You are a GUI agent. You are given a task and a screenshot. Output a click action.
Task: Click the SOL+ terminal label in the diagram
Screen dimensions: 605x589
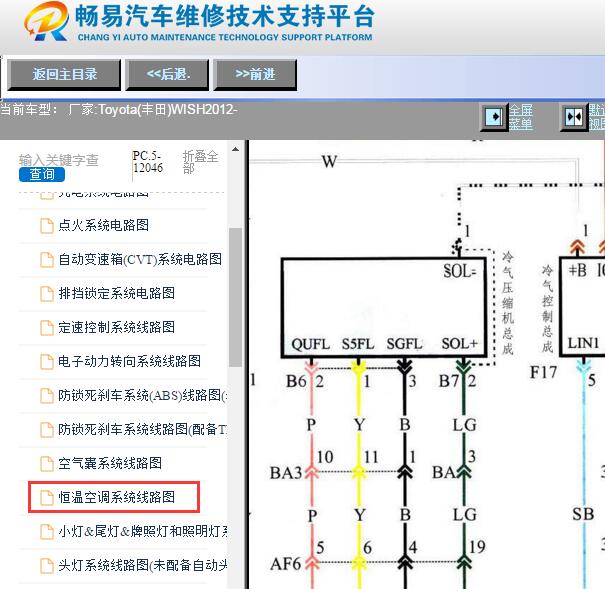click(x=460, y=343)
